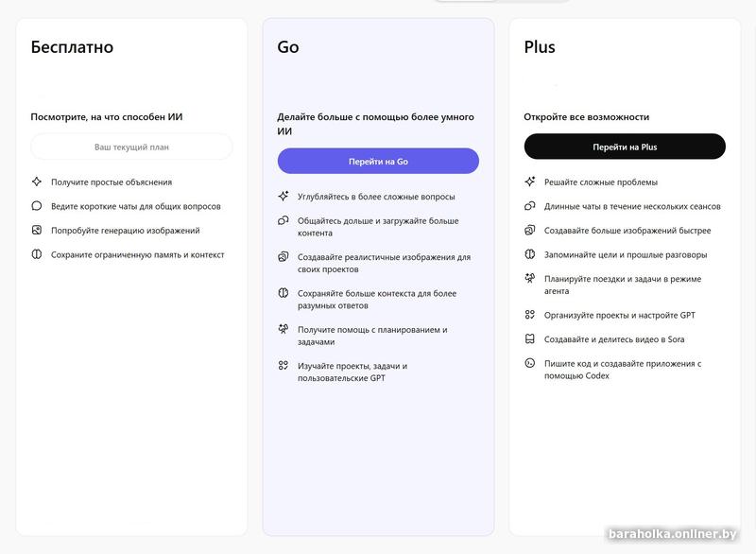Click the grid icon near 'Изучайте проекты, задачи'
756x554 pixels.
tap(283, 366)
